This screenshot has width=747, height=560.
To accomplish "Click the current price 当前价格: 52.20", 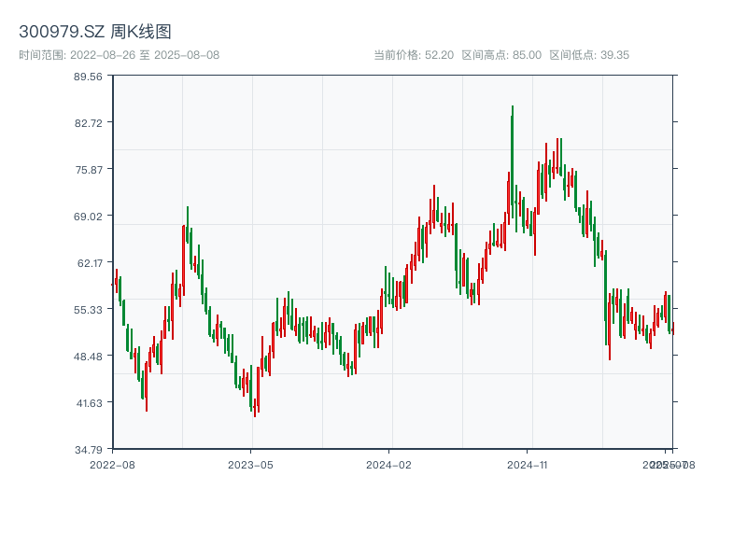I will pos(414,55).
